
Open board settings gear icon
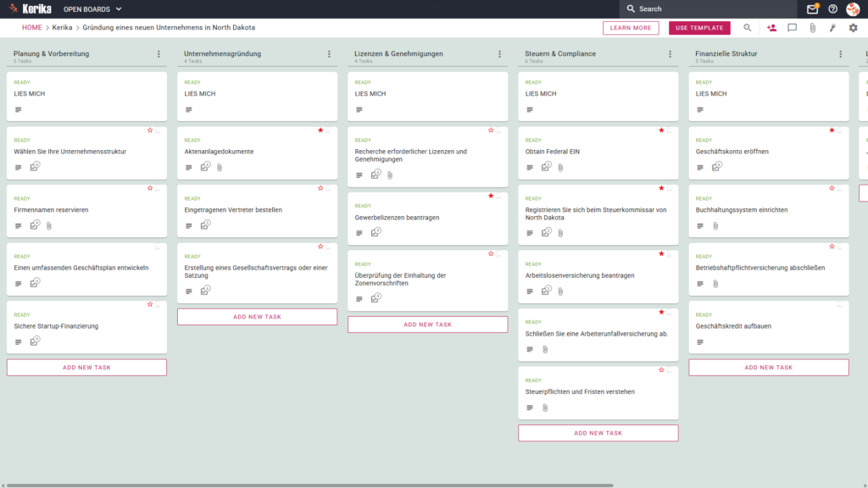click(853, 28)
